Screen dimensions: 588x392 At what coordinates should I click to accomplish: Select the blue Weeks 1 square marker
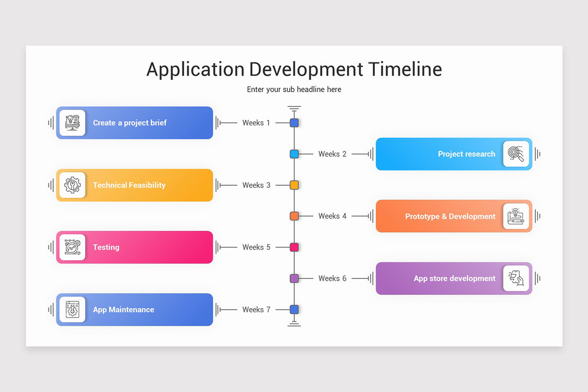(294, 122)
